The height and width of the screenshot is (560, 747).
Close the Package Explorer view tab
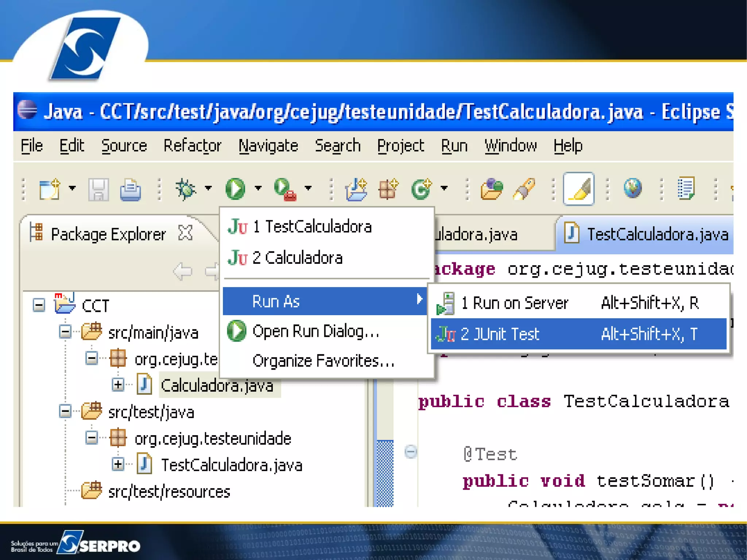coord(185,233)
